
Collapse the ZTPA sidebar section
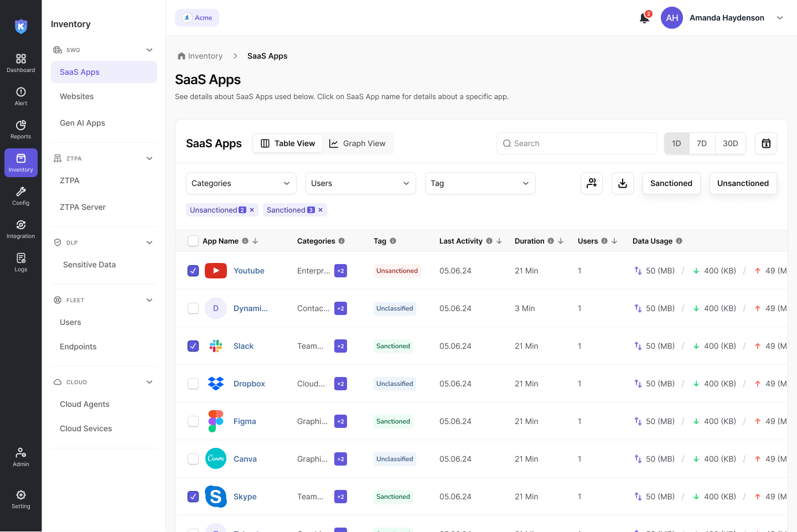(x=149, y=158)
